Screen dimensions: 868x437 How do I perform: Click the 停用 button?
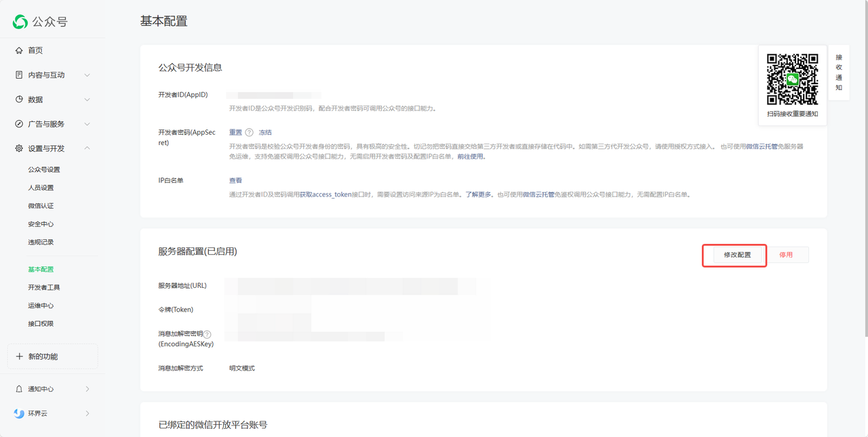click(x=787, y=254)
